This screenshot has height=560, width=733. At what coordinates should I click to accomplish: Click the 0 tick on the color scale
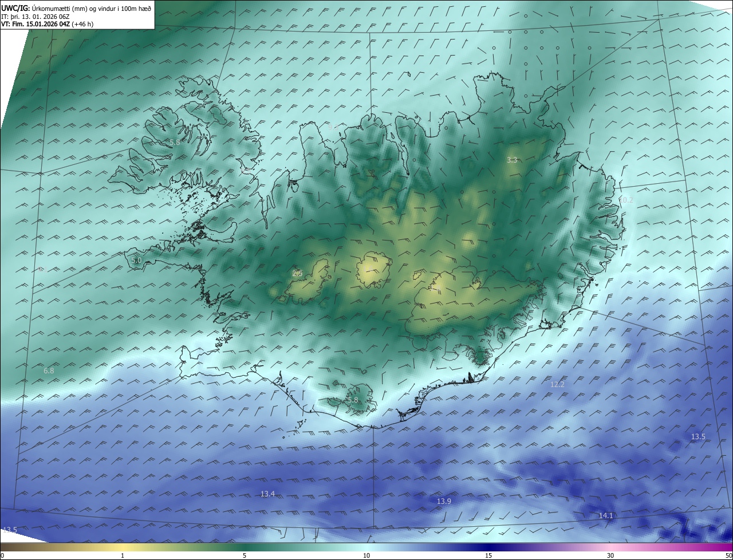[x=2, y=555]
